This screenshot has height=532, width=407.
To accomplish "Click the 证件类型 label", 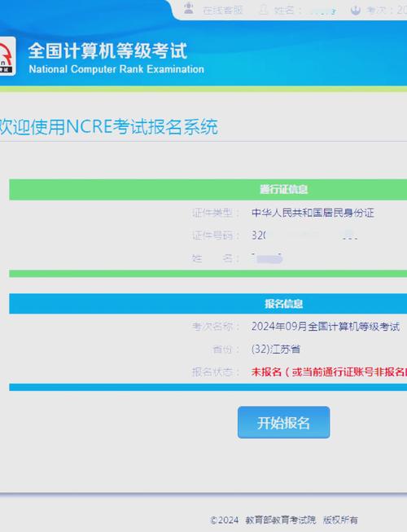I will click(x=216, y=213).
